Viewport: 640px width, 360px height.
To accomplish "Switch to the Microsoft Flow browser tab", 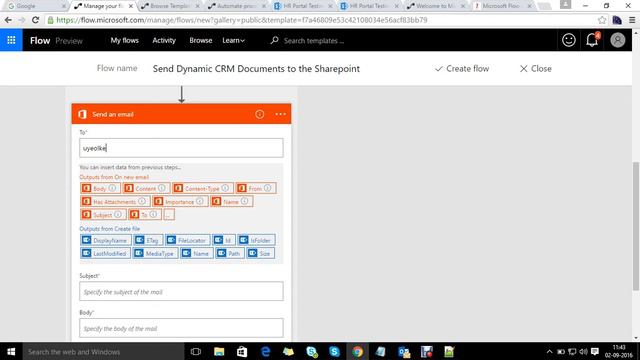I will point(503,6).
